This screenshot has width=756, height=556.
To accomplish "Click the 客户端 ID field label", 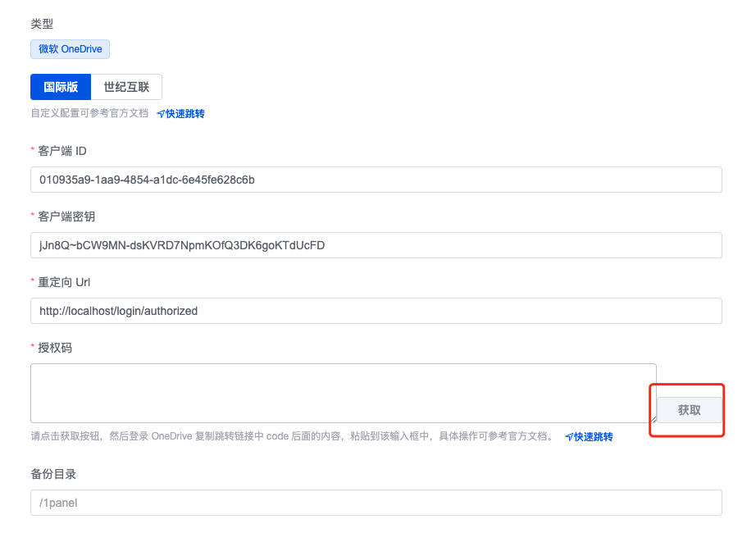I will click(62, 152).
